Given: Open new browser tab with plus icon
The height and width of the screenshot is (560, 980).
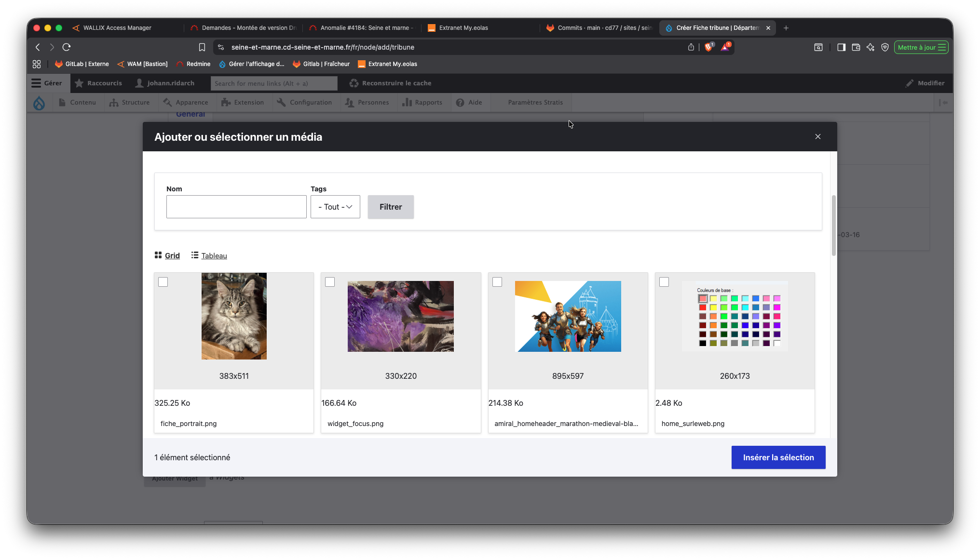Looking at the screenshot, I should click(786, 28).
